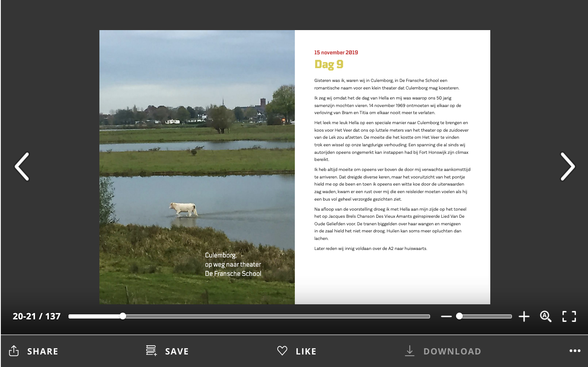588x367 pixels.
Task: Enter fullscreen viewing mode
Action: click(569, 316)
